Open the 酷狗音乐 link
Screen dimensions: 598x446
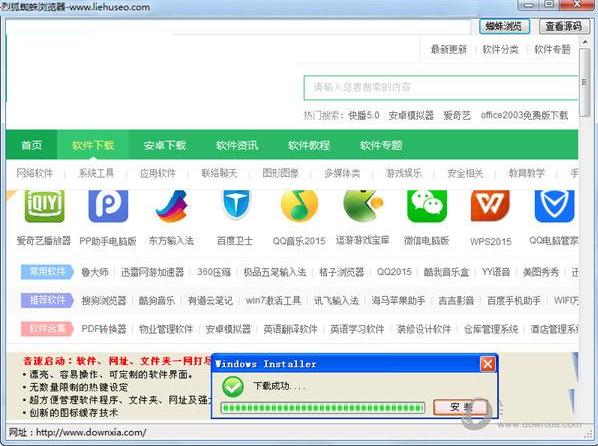pos(157,300)
